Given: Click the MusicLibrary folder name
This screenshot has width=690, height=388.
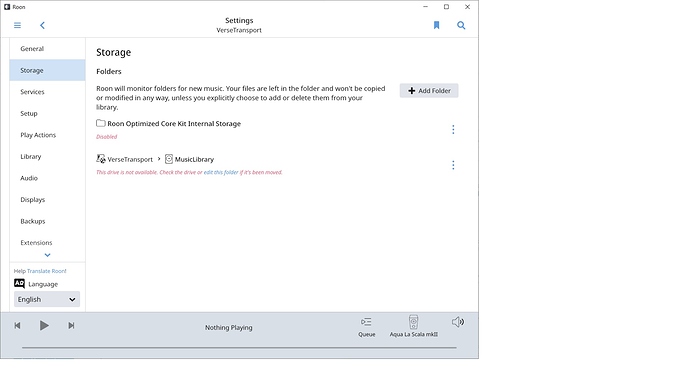Looking at the screenshot, I should 194,159.
